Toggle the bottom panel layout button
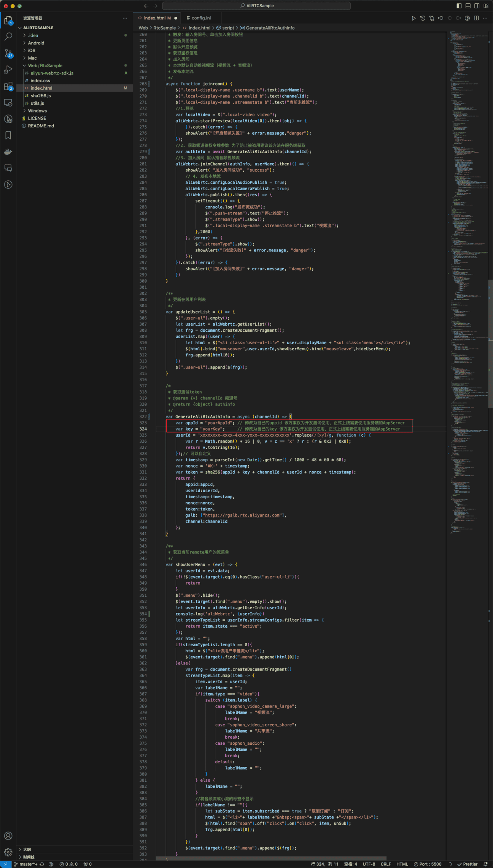Image resolution: width=493 pixels, height=868 pixels. click(x=468, y=6)
